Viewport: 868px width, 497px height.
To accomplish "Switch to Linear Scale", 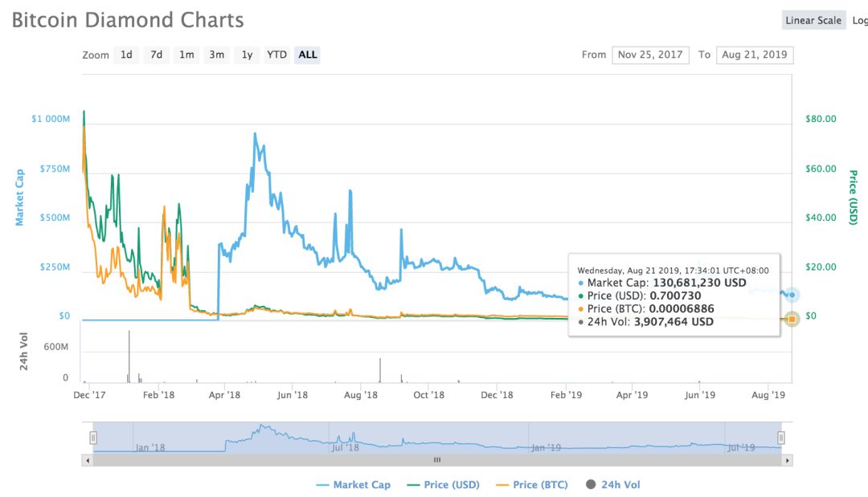I will [813, 20].
